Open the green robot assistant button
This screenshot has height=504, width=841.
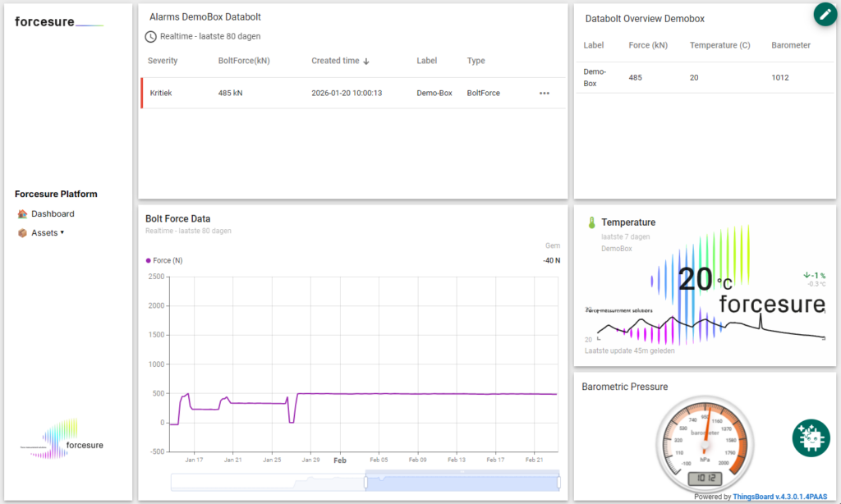[811, 438]
